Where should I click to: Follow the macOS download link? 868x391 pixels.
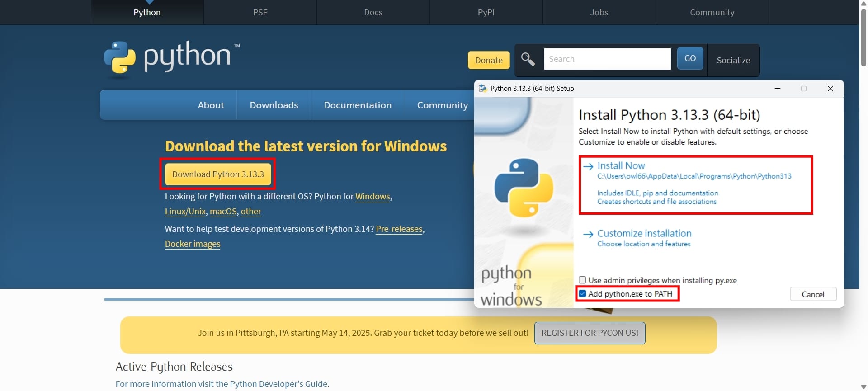pyautogui.click(x=223, y=211)
